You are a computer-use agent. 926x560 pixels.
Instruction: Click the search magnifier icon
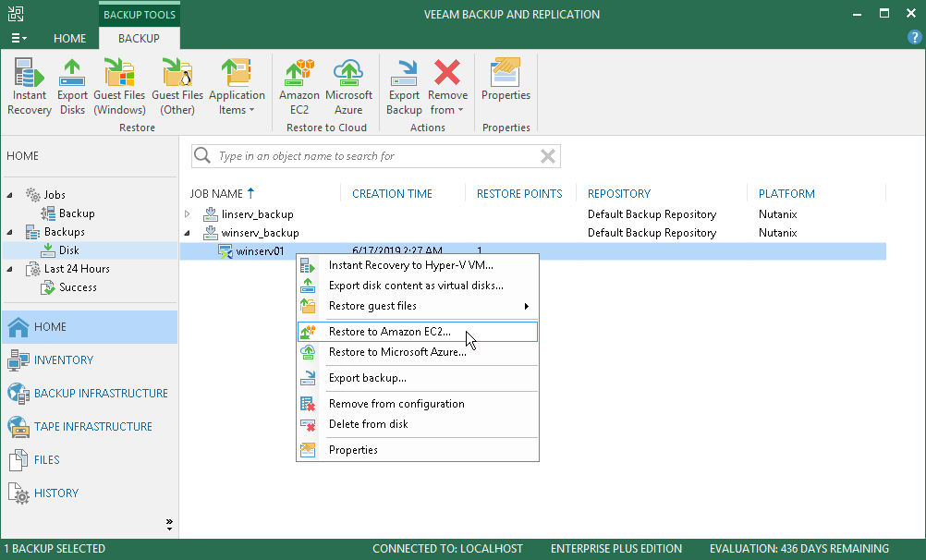[202, 155]
